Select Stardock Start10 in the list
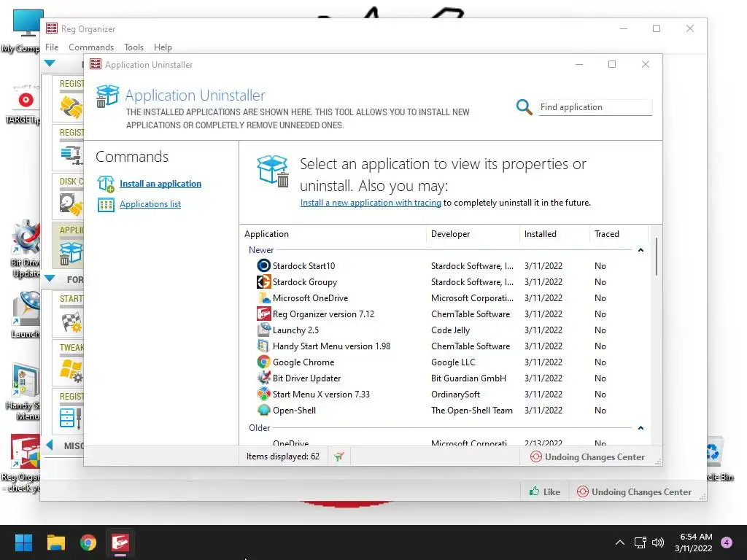This screenshot has width=747, height=560. [x=444, y=265]
